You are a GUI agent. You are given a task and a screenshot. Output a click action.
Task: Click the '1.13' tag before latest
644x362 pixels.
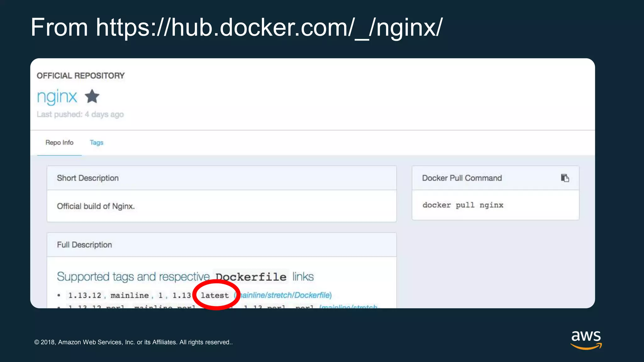coord(181,295)
